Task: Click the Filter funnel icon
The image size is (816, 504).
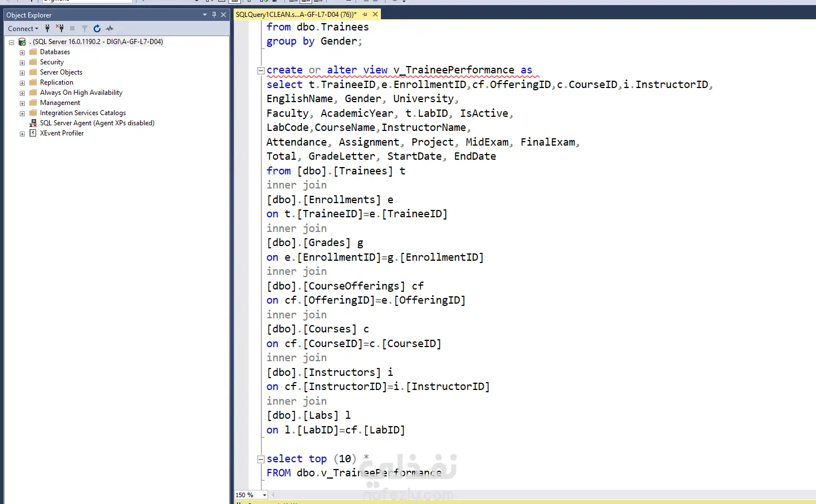Action: click(x=85, y=29)
